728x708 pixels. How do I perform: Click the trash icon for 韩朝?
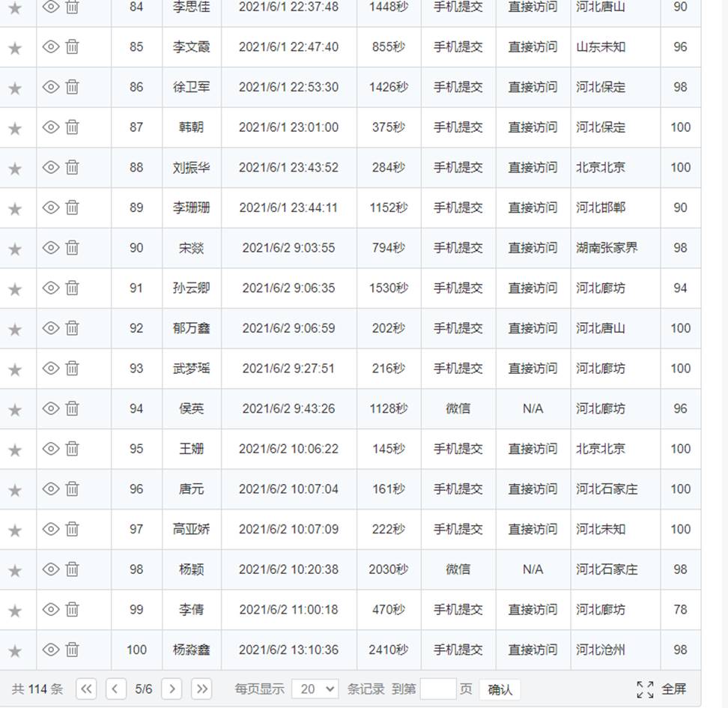pyautogui.click(x=72, y=127)
